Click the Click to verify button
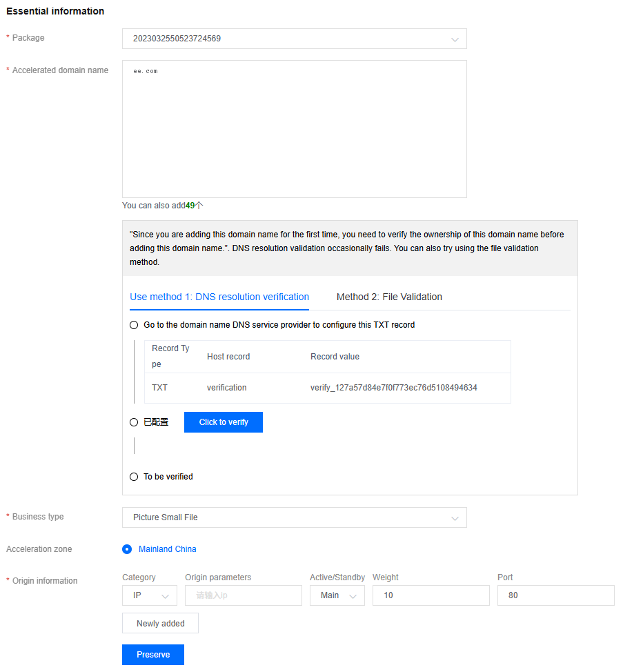 coord(224,422)
